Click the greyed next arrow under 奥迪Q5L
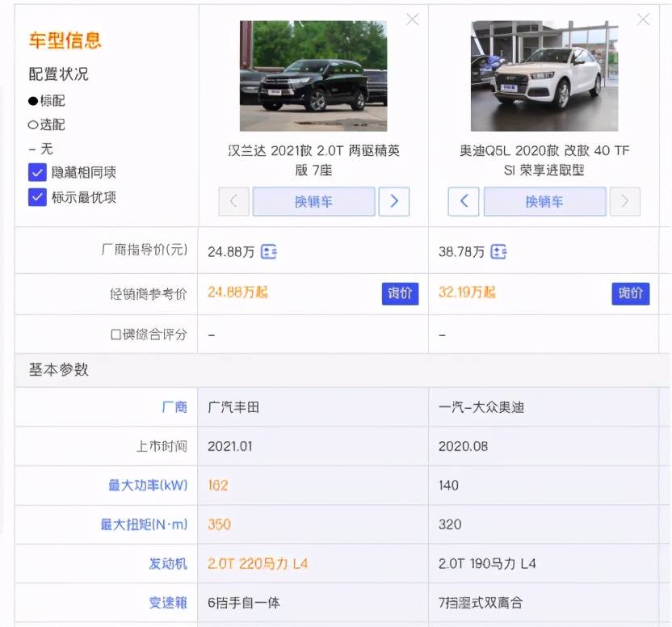The width and height of the screenshot is (672, 627). tap(625, 201)
